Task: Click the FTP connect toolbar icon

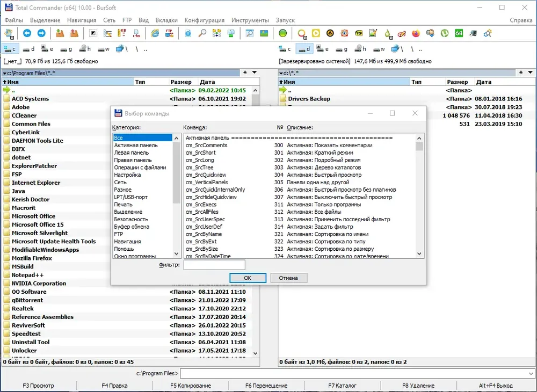Action: pos(169,33)
